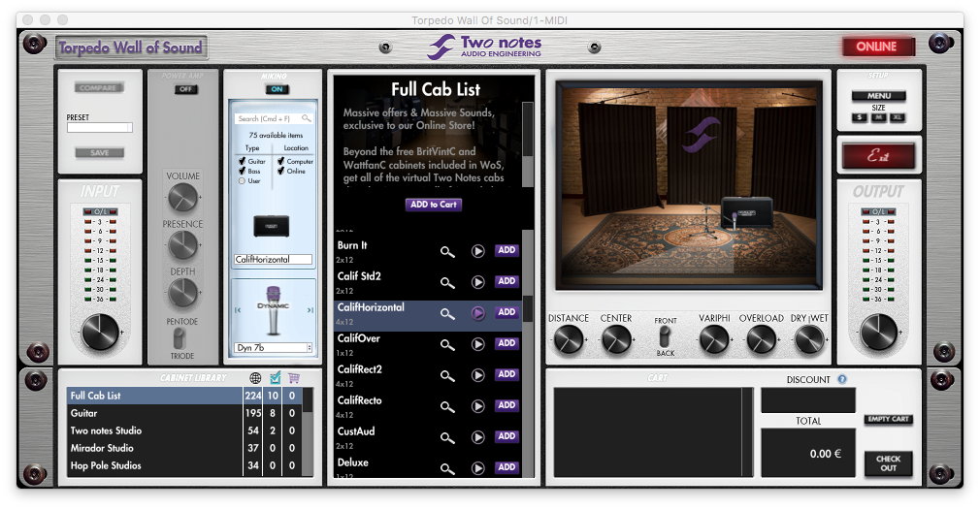
Task: Open the PRESET selection field
Action: pyautogui.click(x=99, y=127)
